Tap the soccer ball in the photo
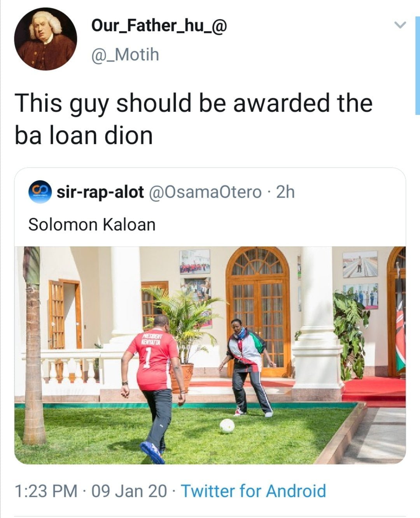The height and width of the screenshot is (518, 420). coord(227,426)
